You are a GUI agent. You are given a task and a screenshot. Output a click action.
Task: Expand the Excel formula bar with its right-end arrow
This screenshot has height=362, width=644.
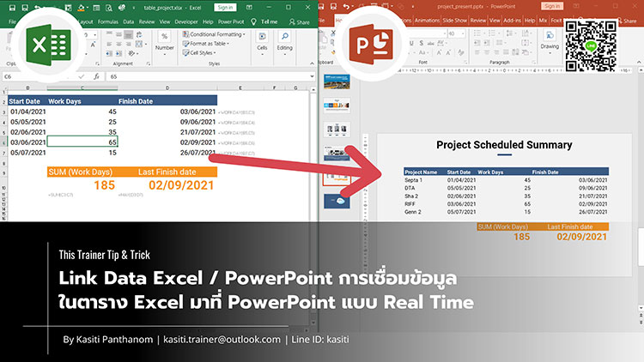pyautogui.click(x=312, y=76)
